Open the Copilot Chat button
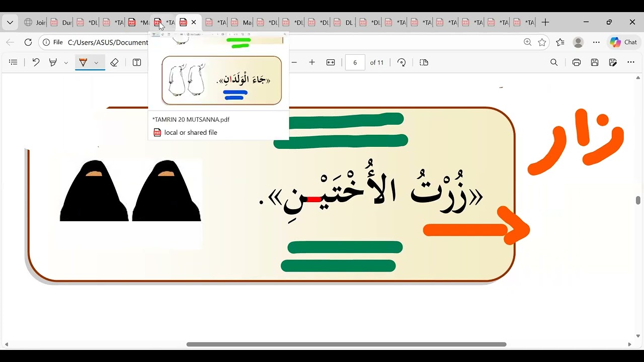 (623, 42)
